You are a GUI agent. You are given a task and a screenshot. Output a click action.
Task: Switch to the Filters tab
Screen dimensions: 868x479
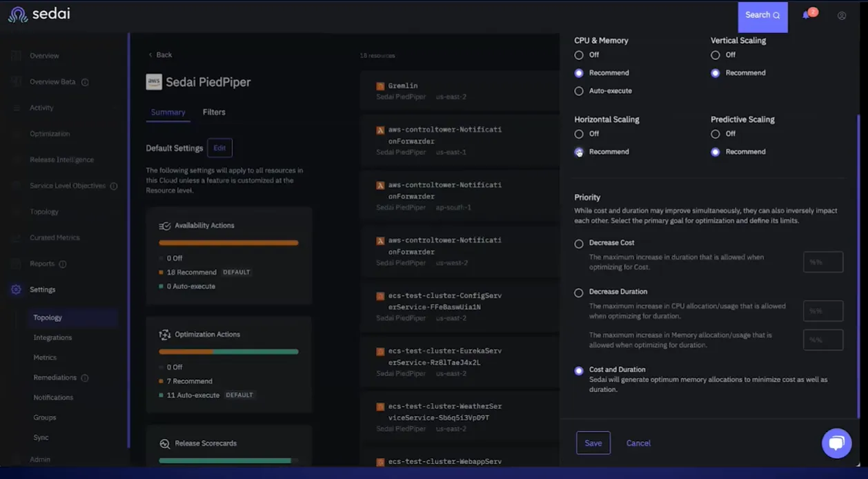pos(214,113)
